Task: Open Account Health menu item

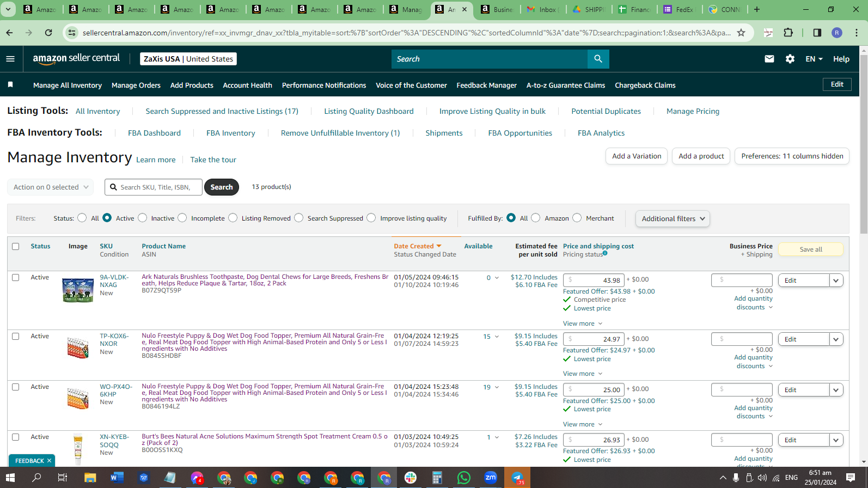Action: pyautogui.click(x=247, y=85)
